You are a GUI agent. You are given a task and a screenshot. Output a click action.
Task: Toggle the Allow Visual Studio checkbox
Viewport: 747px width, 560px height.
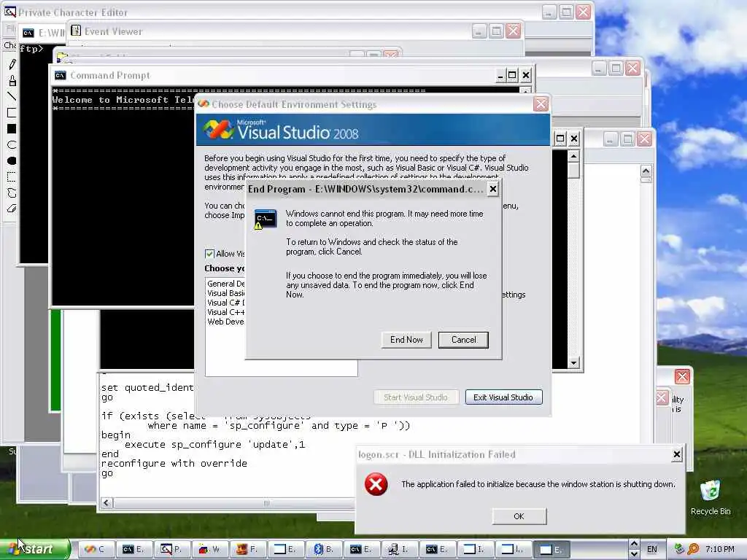[209, 254]
